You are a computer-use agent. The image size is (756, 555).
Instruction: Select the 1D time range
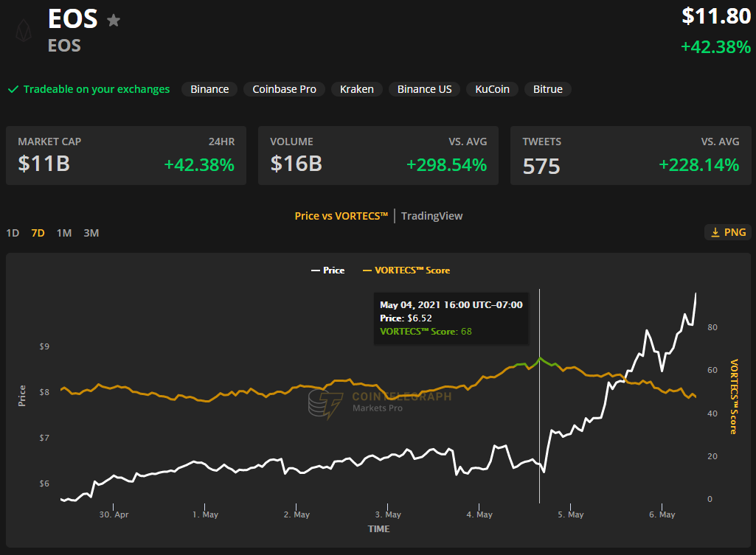tap(13, 233)
